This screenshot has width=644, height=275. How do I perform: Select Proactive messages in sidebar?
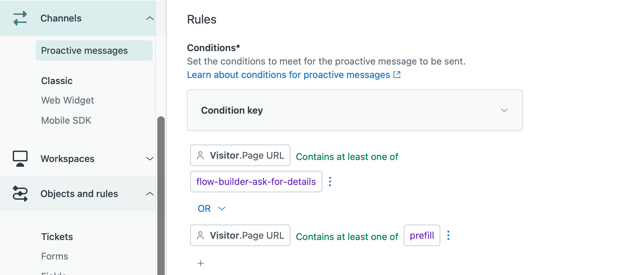pyautogui.click(x=84, y=50)
